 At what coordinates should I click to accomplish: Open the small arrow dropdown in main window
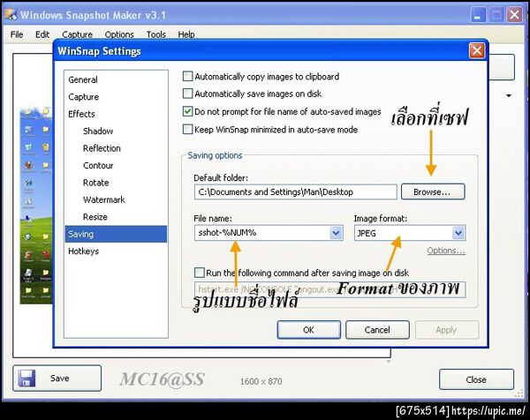click(x=509, y=96)
